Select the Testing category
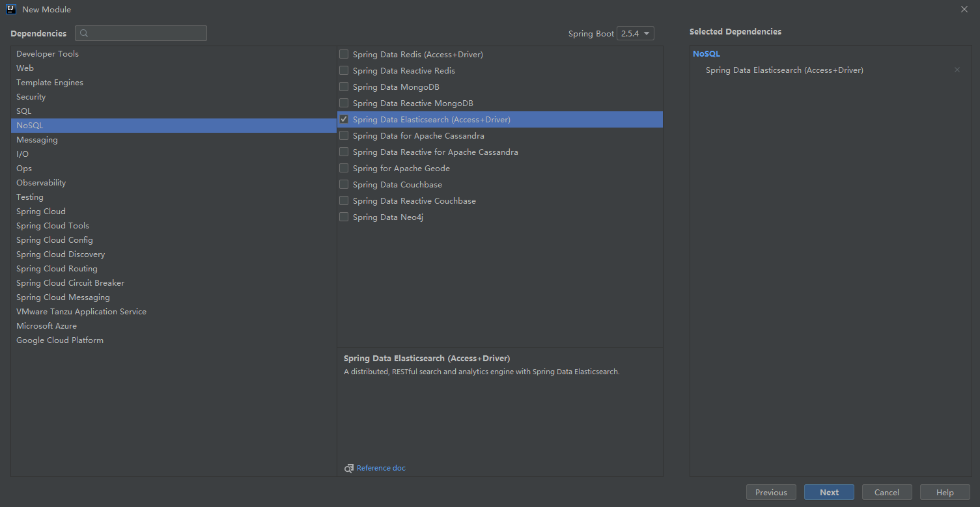The width and height of the screenshot is (980, 507). (x=173, y=197)
